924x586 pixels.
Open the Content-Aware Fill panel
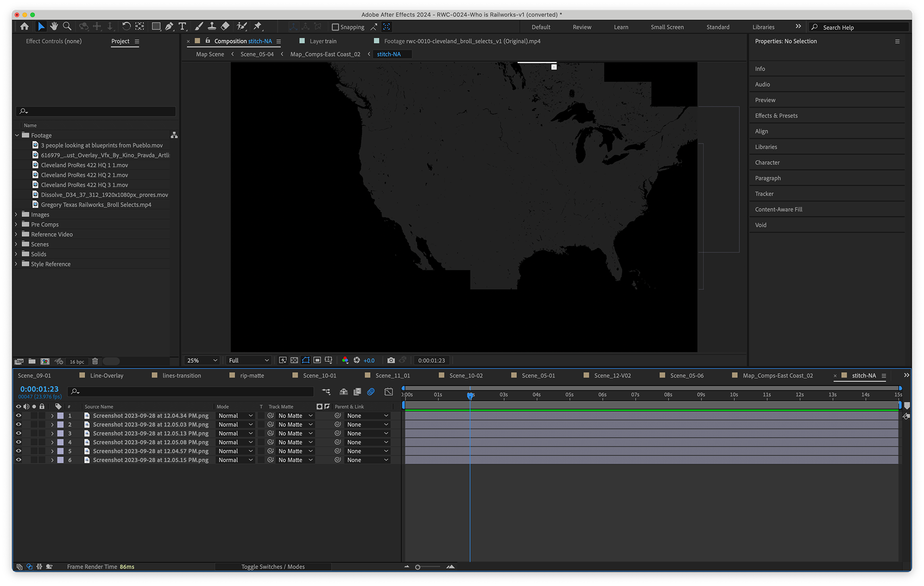click(x=778, y=209)
